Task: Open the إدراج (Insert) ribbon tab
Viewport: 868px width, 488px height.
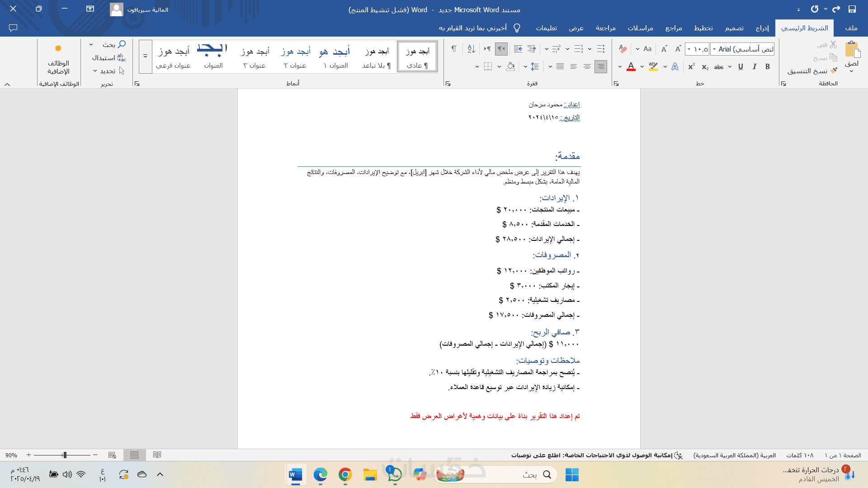Action: (762, 28)
